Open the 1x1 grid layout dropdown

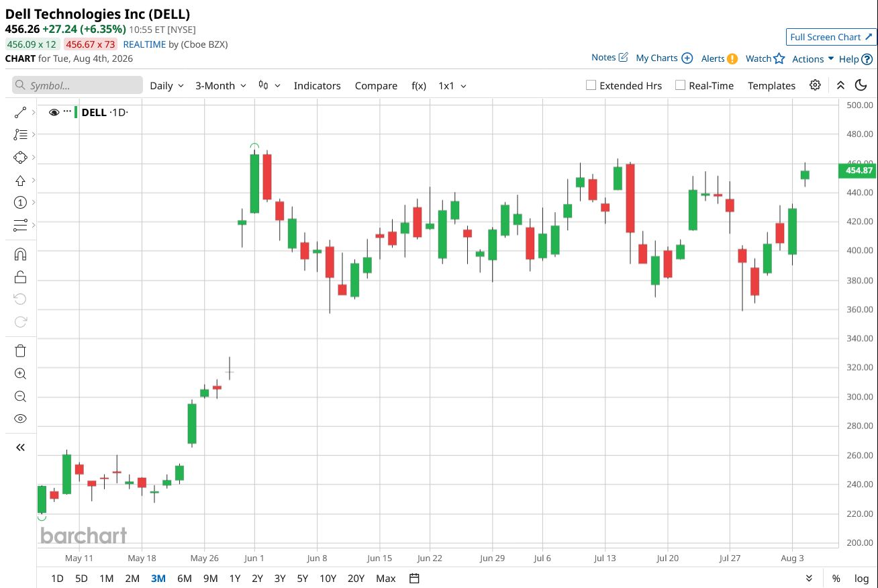click(x=452, y=85)
